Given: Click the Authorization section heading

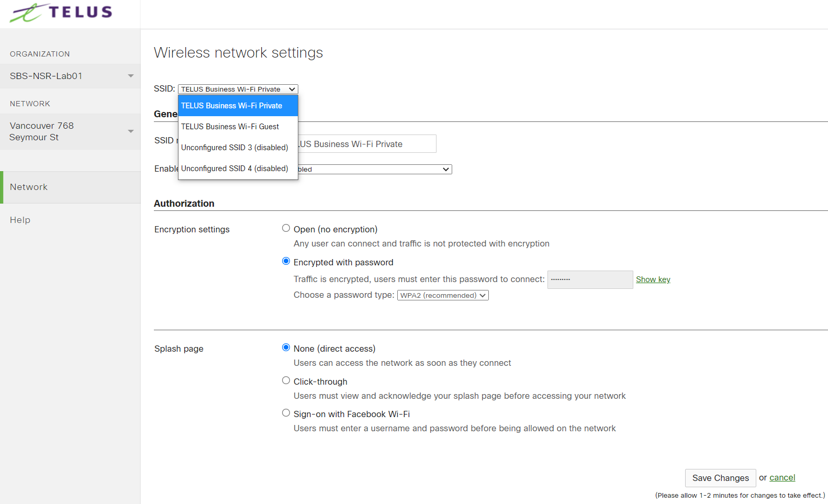Looking at the screenshot, I should click(184, 204).
